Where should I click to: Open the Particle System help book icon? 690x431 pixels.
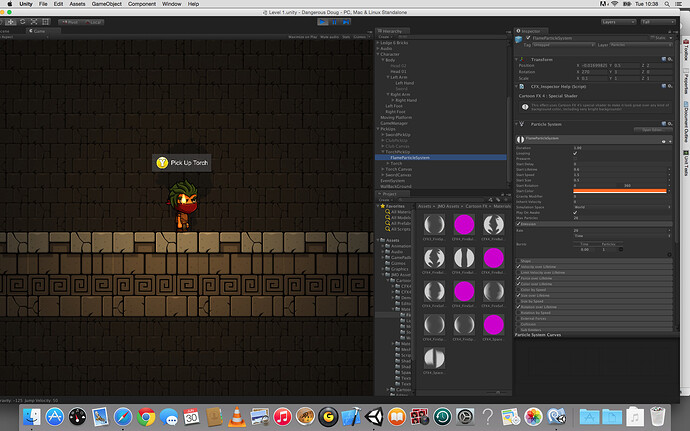[664, 124]
